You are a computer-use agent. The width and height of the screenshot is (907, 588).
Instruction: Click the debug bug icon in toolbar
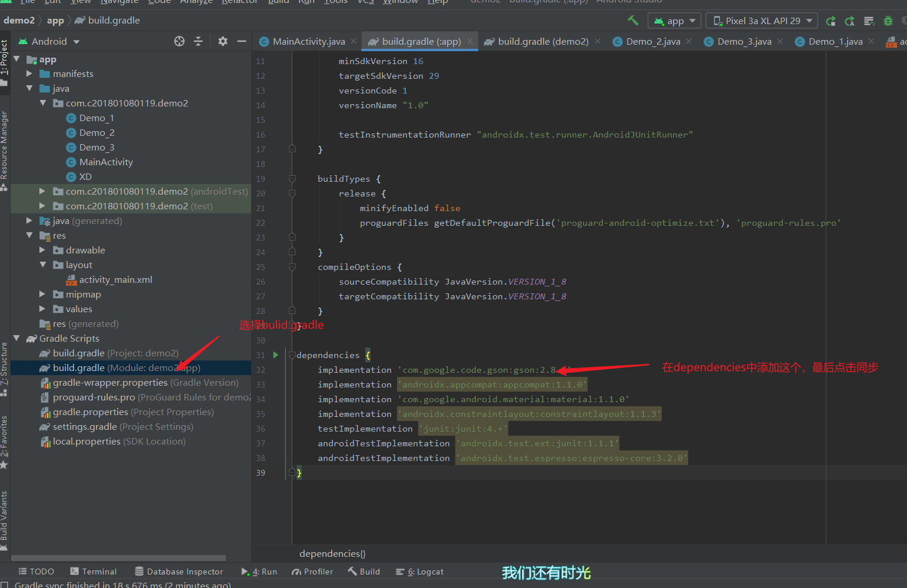pos(888,21)
